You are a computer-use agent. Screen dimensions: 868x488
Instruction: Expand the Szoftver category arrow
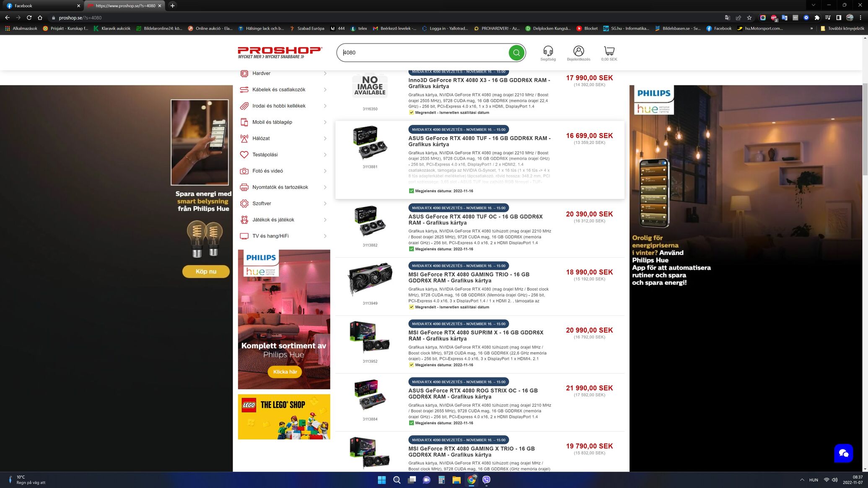[x=325, y=204]
